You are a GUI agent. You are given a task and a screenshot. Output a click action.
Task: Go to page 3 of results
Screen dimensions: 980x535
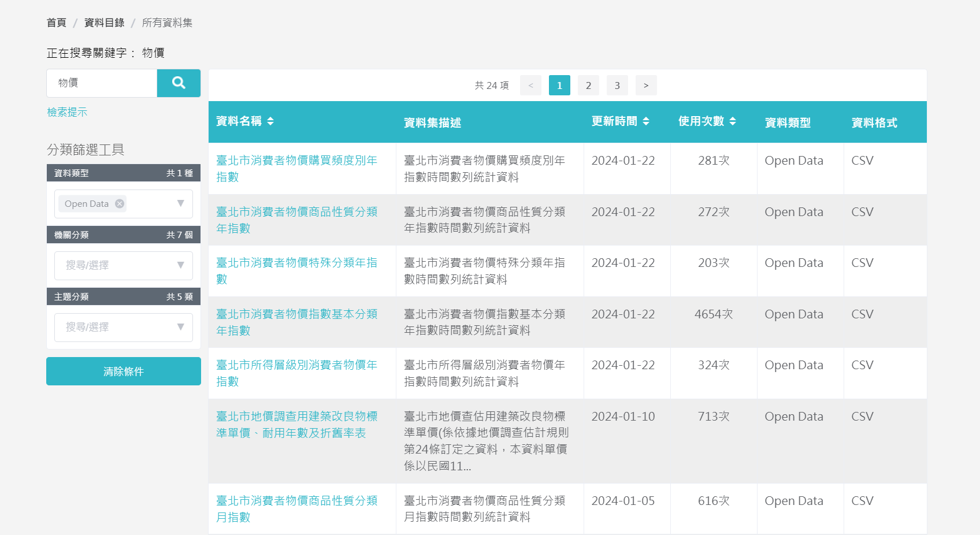point(617,86)
